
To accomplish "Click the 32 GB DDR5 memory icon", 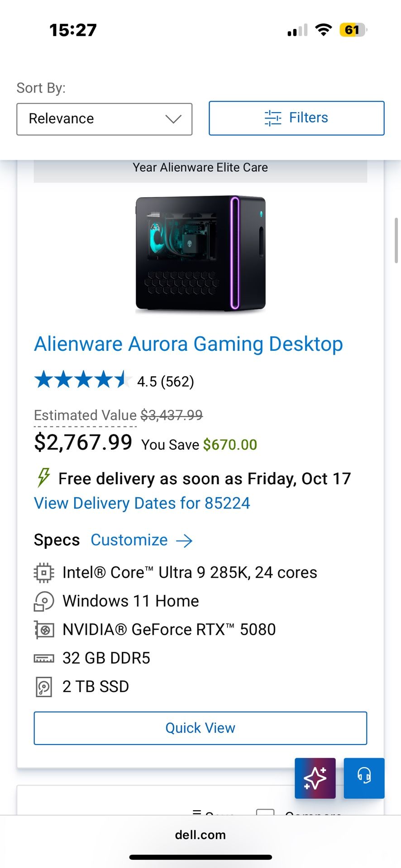I will (x=44, y=659).
